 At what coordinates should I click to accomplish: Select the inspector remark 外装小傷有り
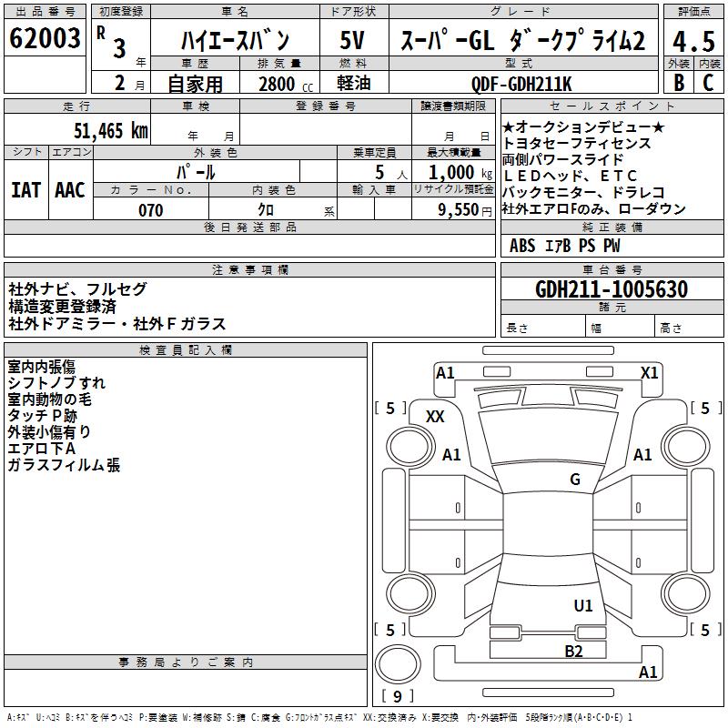point(49,431)
